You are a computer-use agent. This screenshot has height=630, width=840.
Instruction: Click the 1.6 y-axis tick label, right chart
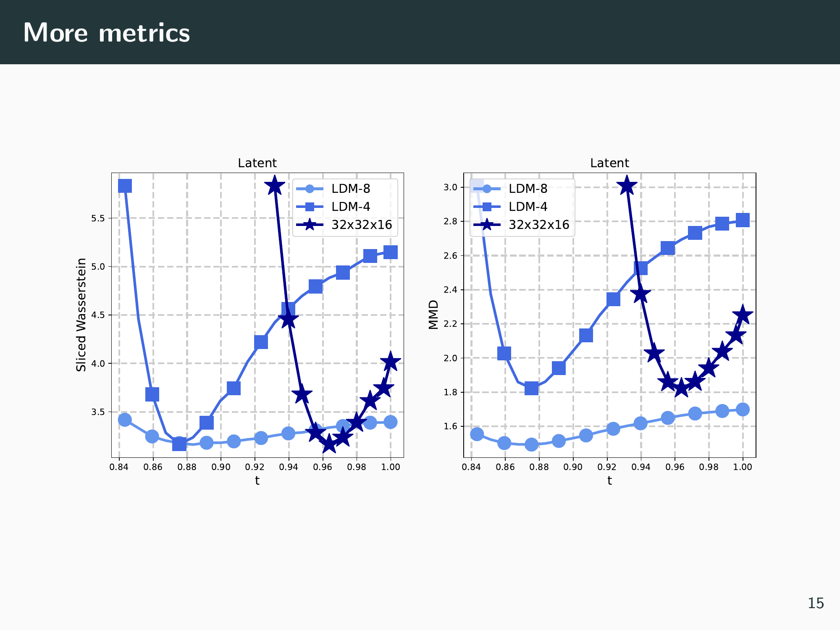coord(451,427)
